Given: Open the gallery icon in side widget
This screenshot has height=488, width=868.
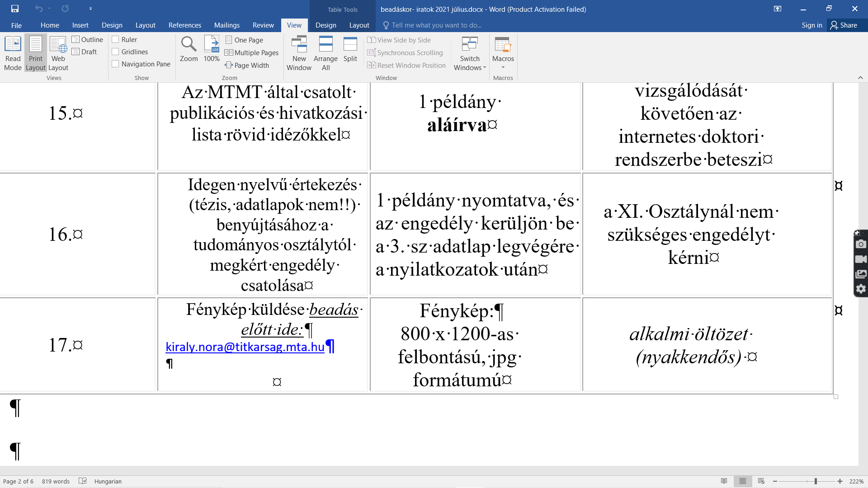Looking at the screenshot, I should pos(861,274).
